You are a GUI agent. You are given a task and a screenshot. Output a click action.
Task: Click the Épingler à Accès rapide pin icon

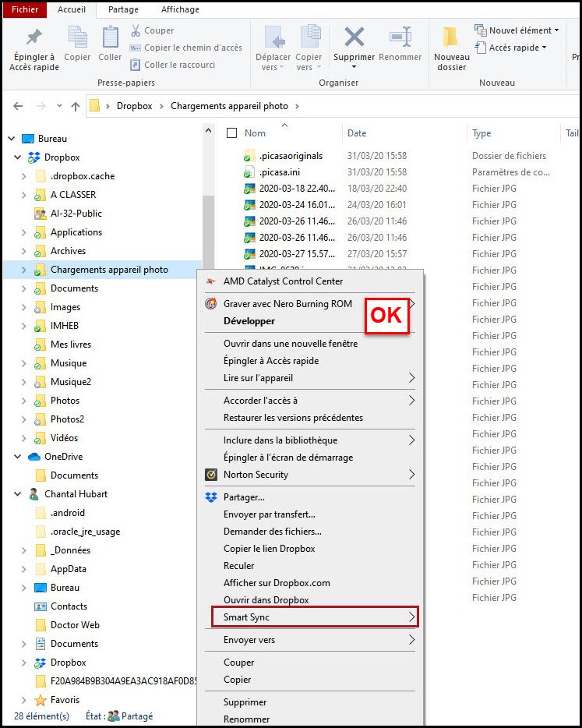34,37
